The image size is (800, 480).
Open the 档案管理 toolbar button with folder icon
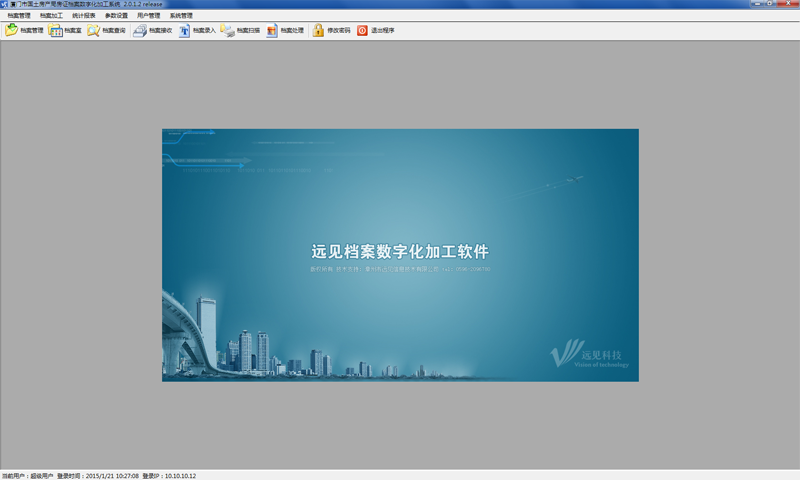pos(24,31)
